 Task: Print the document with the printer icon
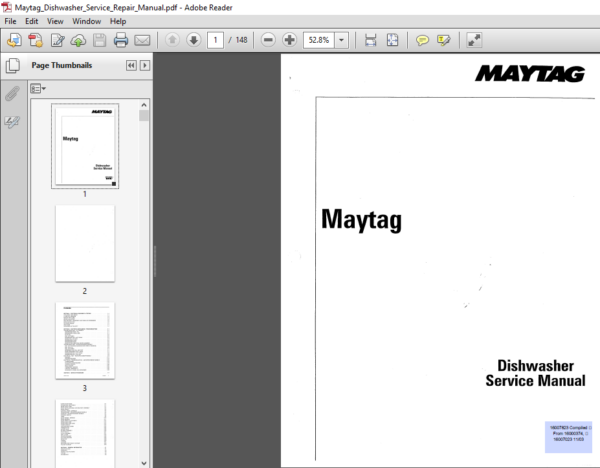pyautogui.click(x=121, y=40)
